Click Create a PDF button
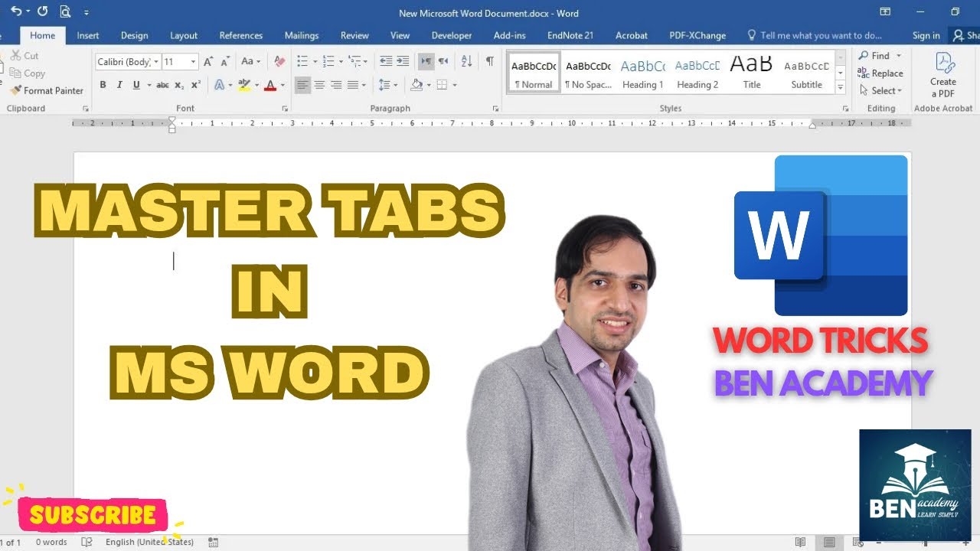The width and height of the screenshot is (980, 551). coord(943,75)
